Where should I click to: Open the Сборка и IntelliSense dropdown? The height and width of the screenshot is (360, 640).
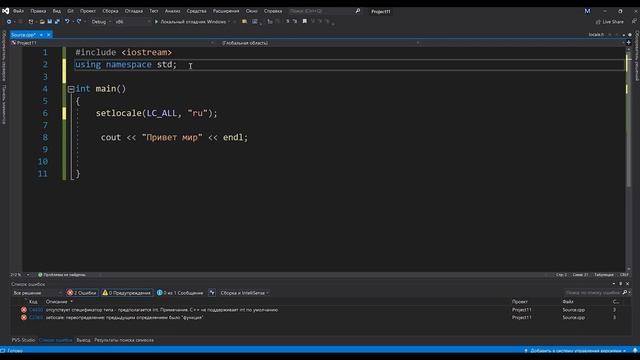point(244,293)
